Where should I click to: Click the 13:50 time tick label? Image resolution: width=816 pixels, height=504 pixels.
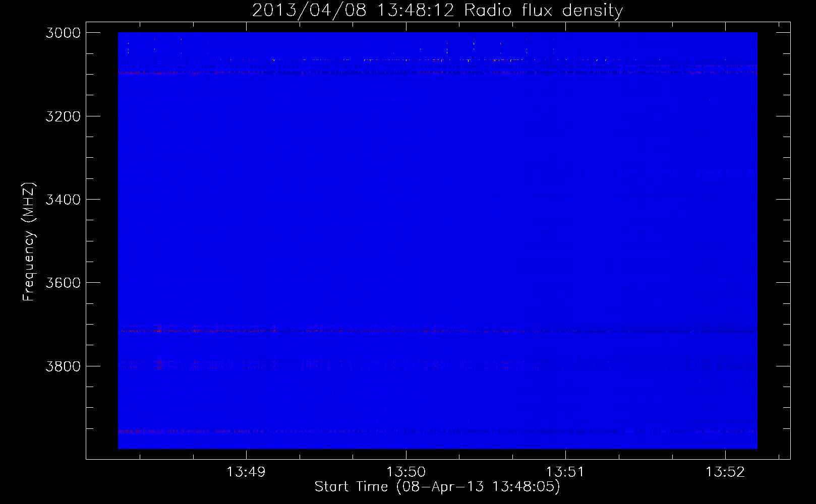[x=405, y=472]
